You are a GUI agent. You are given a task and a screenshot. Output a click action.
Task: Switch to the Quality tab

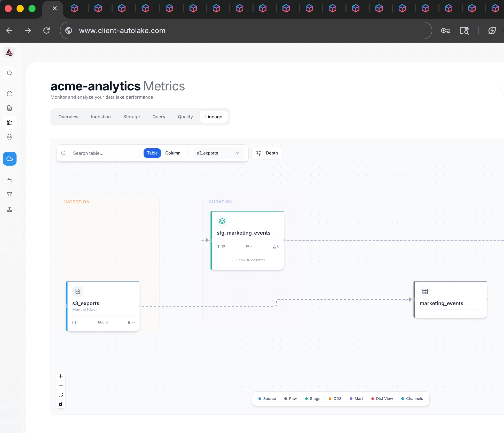[x=185, y=117]
